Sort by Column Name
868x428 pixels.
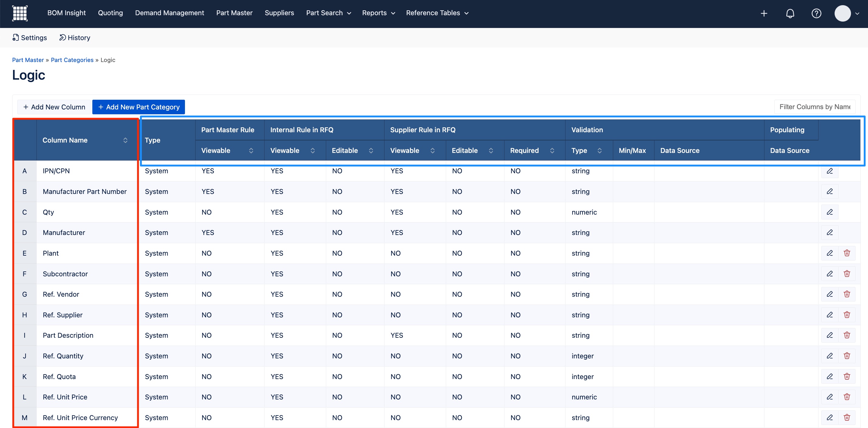(125, 140)
